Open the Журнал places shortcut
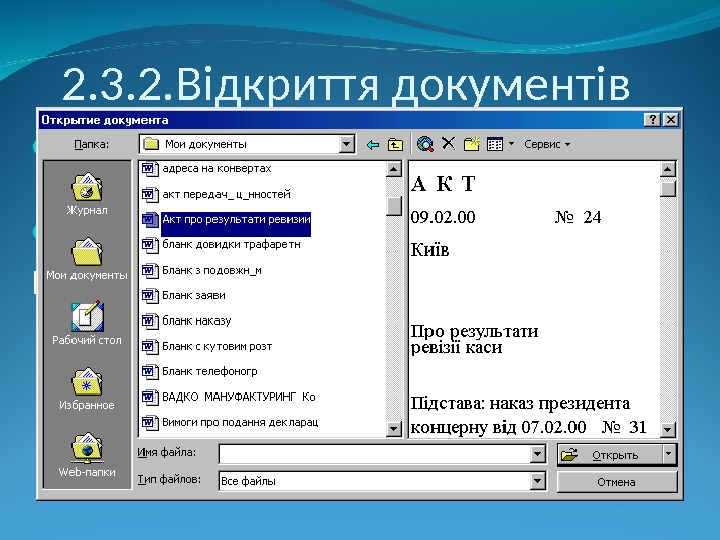 [x=87, y=194]
